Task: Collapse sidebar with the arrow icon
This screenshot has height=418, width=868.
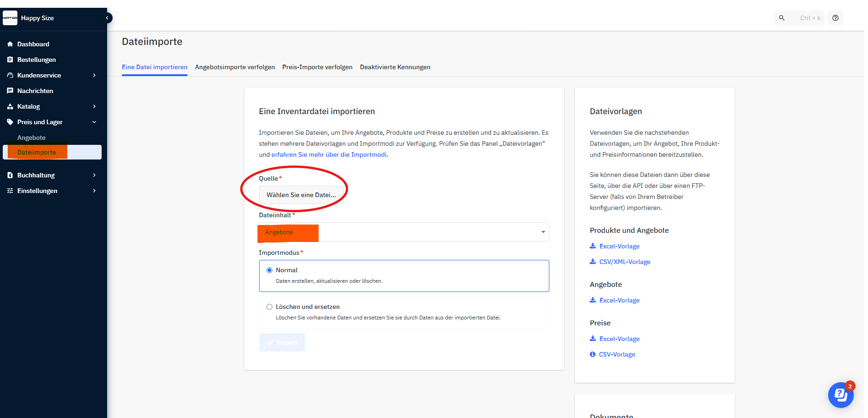Action: (x=107, y=18)
